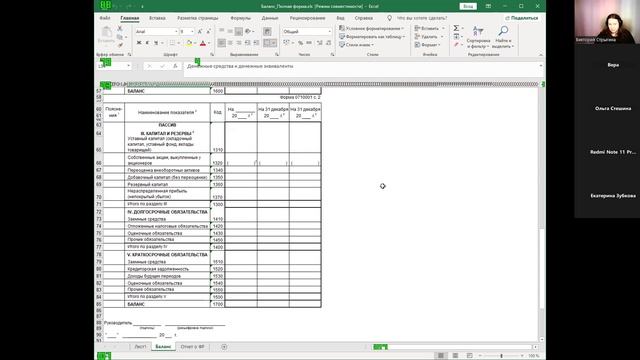
Task: Open fill color dropdown arrow
Action: [x=195, y=43]
